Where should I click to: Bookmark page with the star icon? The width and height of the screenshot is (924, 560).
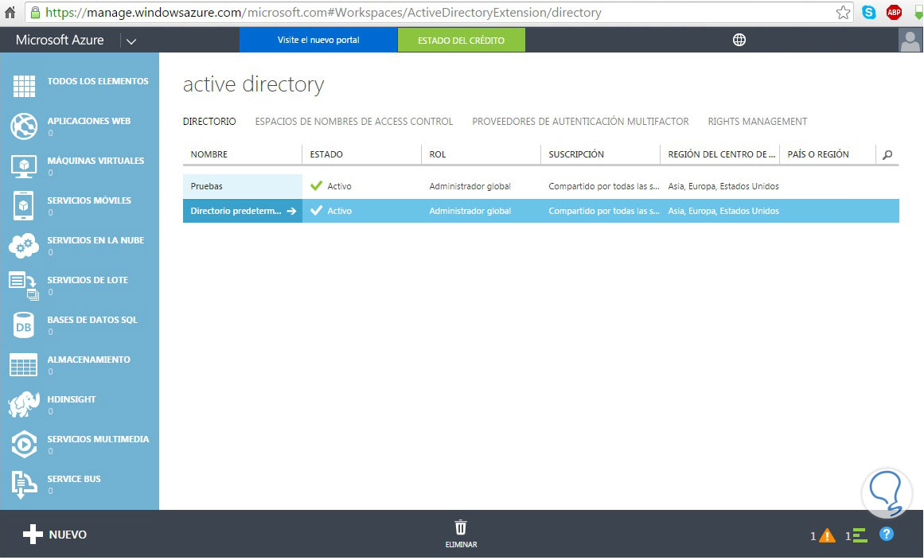844,13
